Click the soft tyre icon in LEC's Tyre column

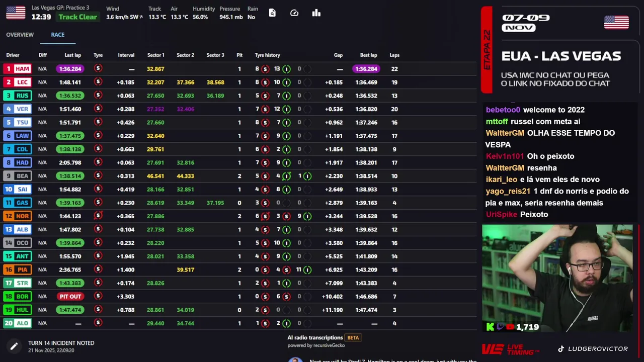98,82
